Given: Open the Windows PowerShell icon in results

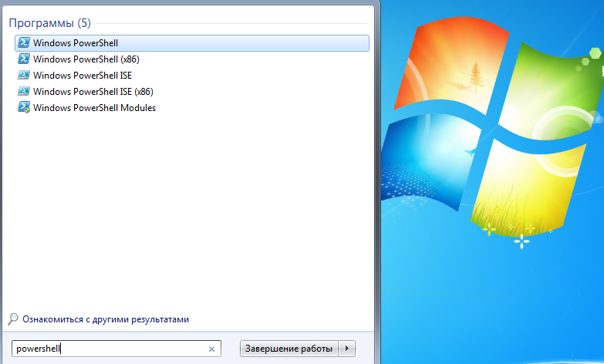Looking at the screenshot, I should coord(23,42).
